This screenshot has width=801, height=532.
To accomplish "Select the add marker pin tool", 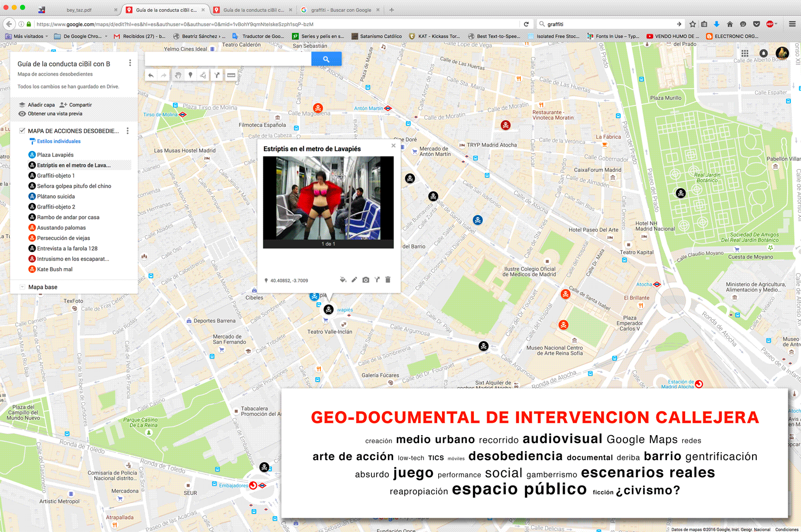I will pyautogui.click(x=190, y=76).
